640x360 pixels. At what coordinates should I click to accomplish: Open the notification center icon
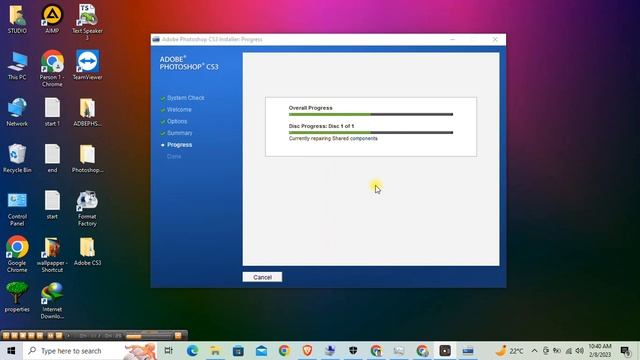coord(625,351)
